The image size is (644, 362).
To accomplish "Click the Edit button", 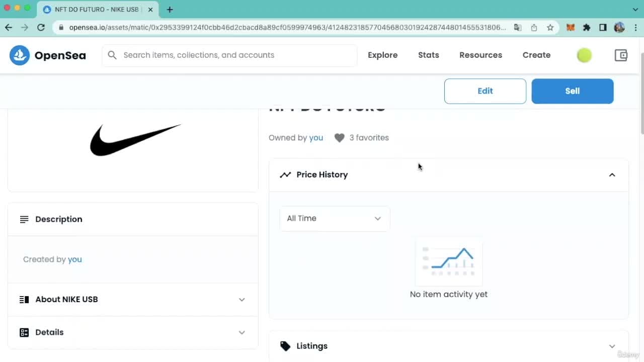I will pos(485,91).
